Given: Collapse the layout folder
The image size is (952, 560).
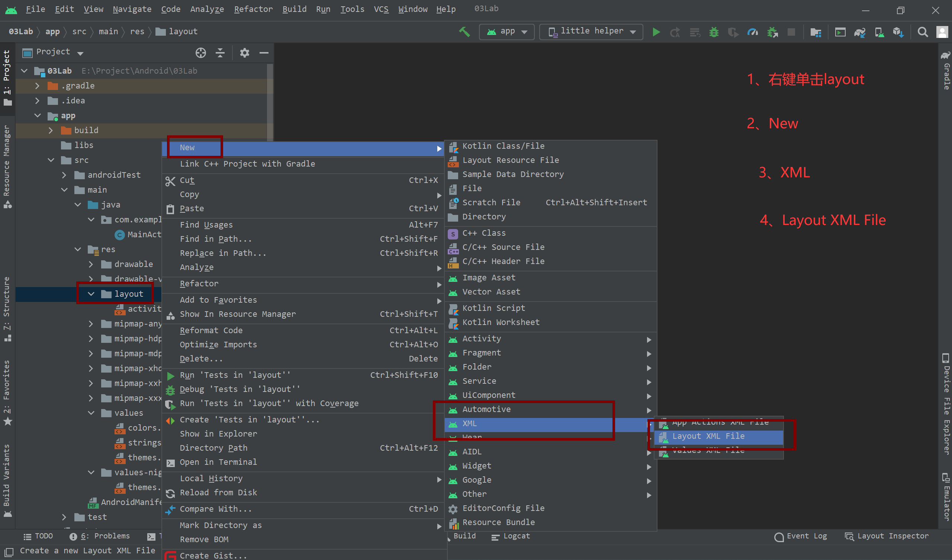Looking at the screenshot, I should [x=91, y=294].
